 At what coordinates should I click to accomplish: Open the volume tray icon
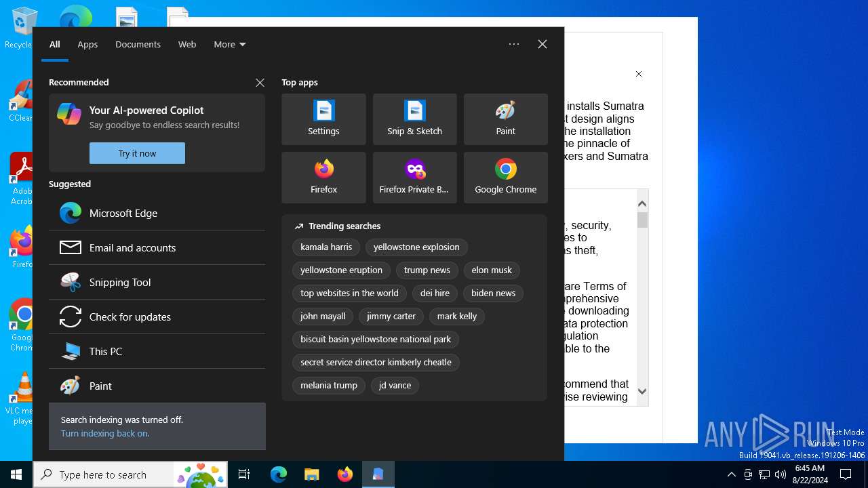click(x=781, y=474)
